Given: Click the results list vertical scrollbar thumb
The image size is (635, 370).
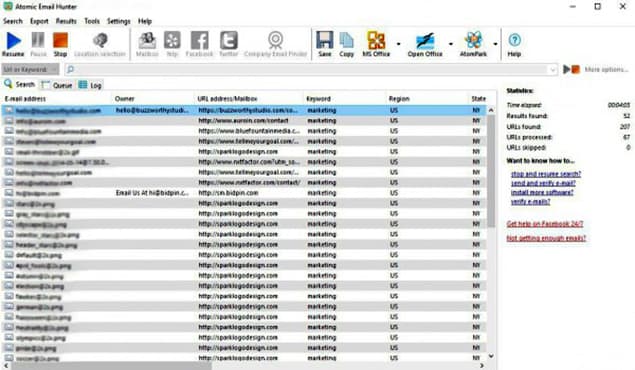Looking at the screenshot, I should [x=491, y=171].
